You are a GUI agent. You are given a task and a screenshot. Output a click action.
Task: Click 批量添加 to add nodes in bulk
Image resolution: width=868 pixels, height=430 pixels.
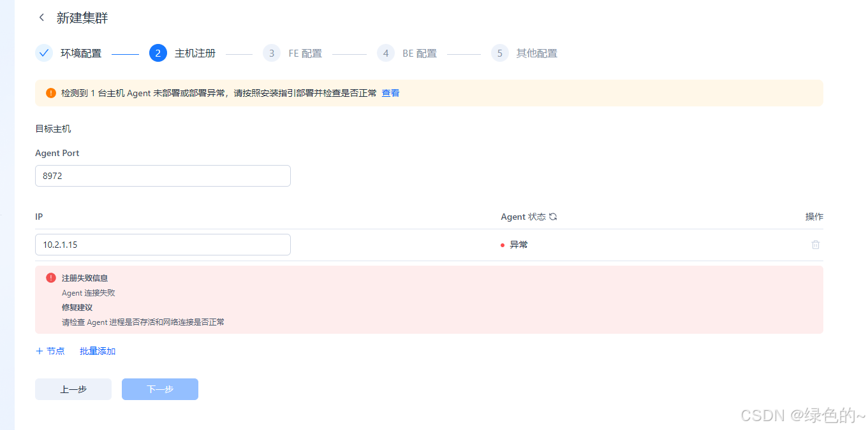click(x=97, y=350)
